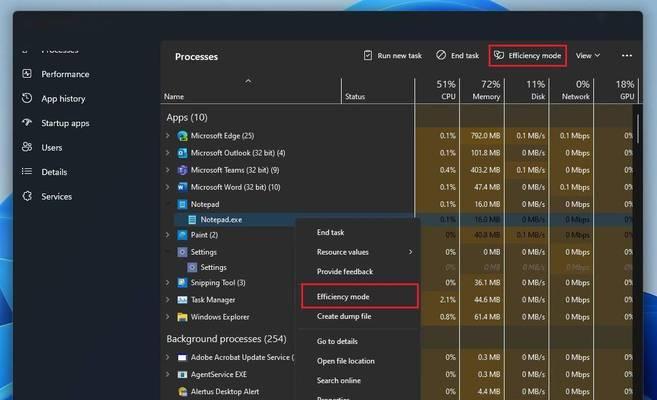657x400 pixels.
Task: Sort by the Status column header
Action: point(355,96)
